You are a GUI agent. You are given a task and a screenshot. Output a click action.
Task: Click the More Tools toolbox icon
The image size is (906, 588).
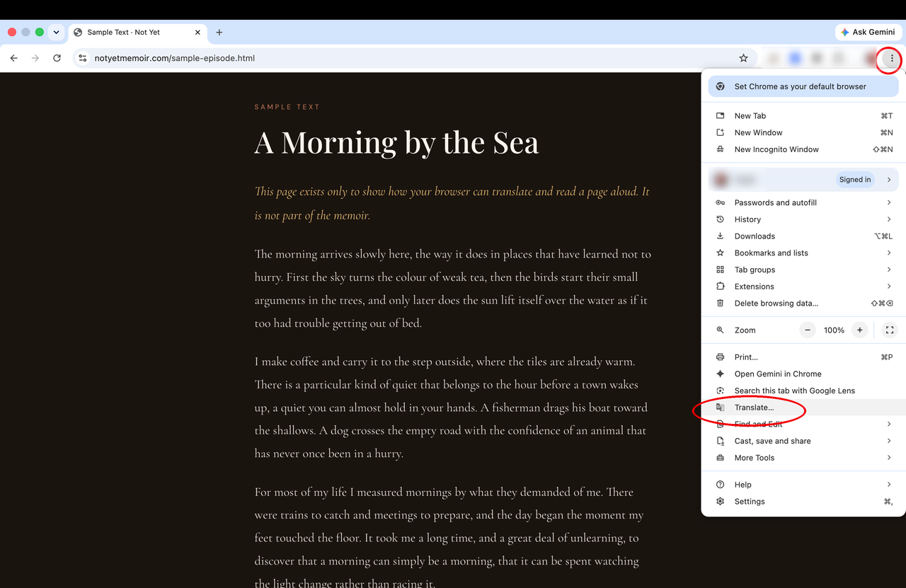720,458
